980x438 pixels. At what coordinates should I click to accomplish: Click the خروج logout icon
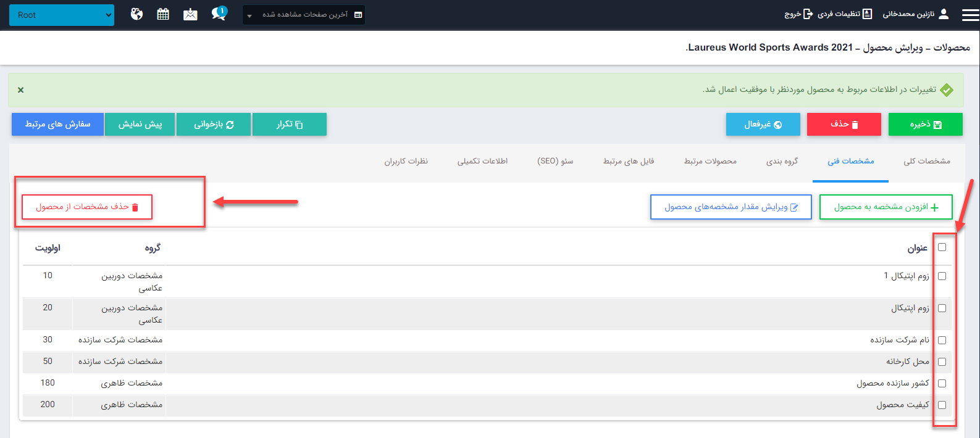pos(808,14)
